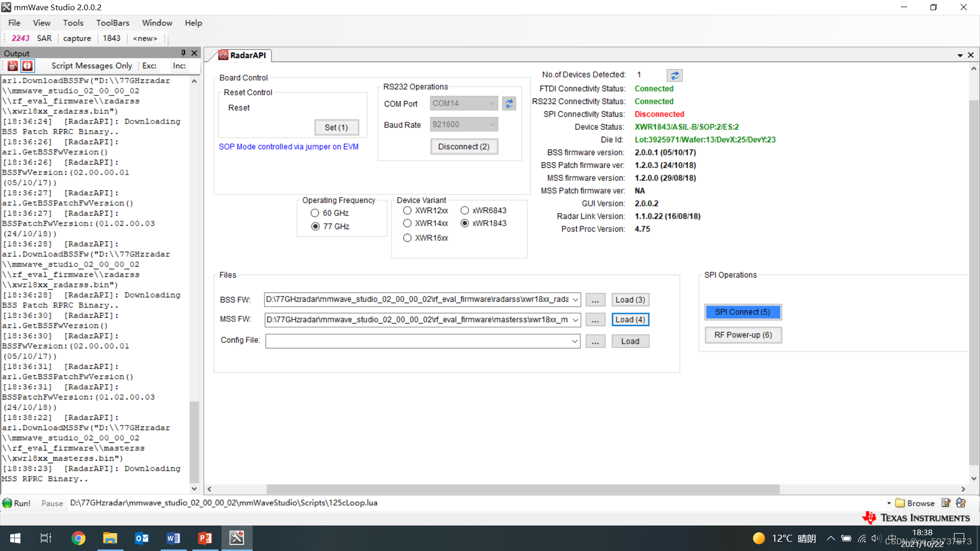980x551 pixels.
Task: Browse for Config File with ellipsis
Action: coord(595,341)
